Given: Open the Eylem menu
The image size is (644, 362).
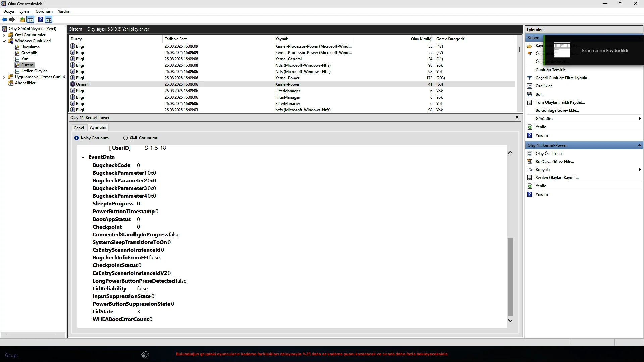Looking at the screenshot, I should point(24,11).
